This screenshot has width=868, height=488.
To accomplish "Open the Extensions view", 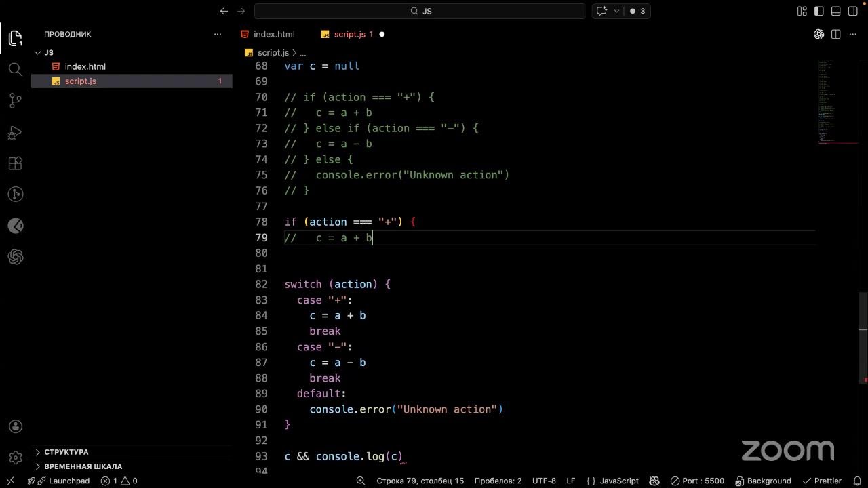I will [15, 163].
